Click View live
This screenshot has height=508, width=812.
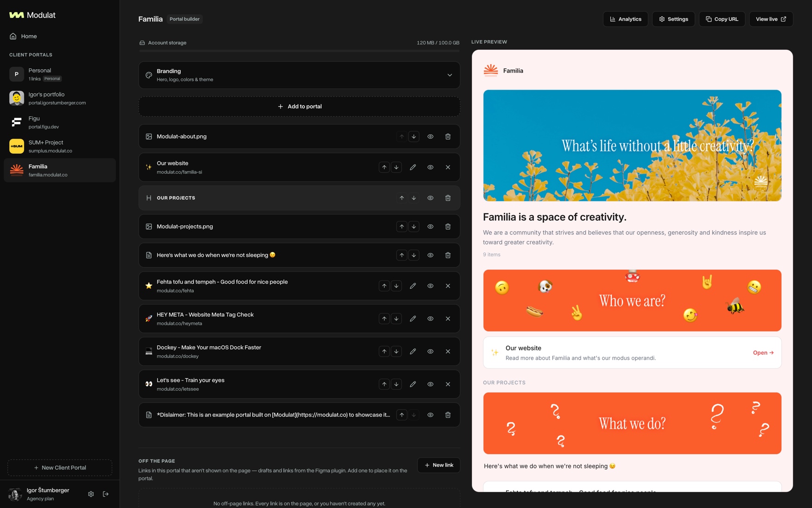tap(771, 19)
